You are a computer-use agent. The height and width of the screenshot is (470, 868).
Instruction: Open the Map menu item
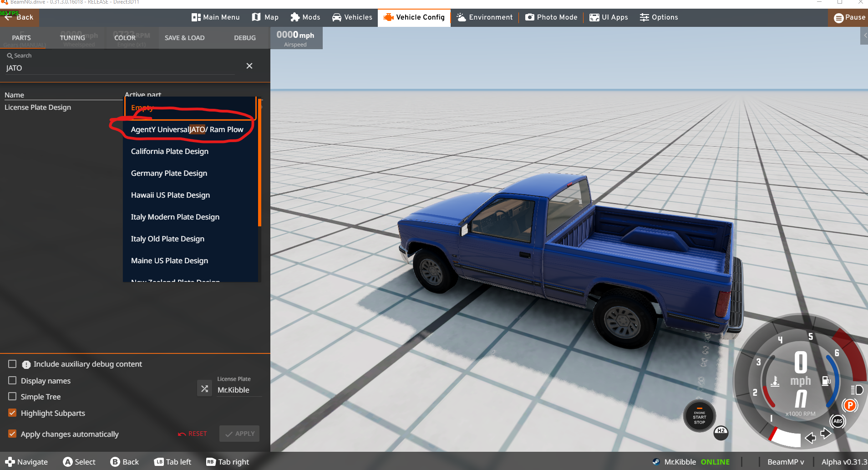(265, 17)
